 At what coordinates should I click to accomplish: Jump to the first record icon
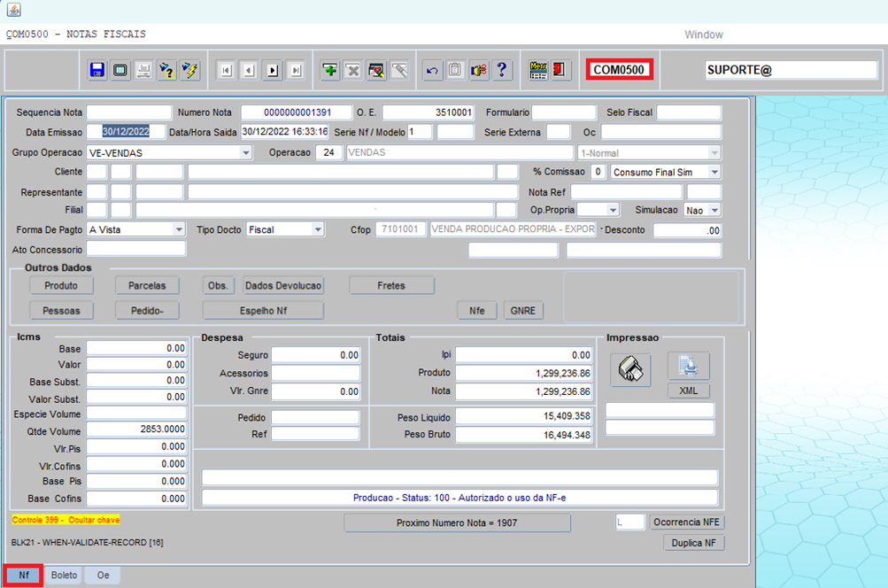coord(227,70)
